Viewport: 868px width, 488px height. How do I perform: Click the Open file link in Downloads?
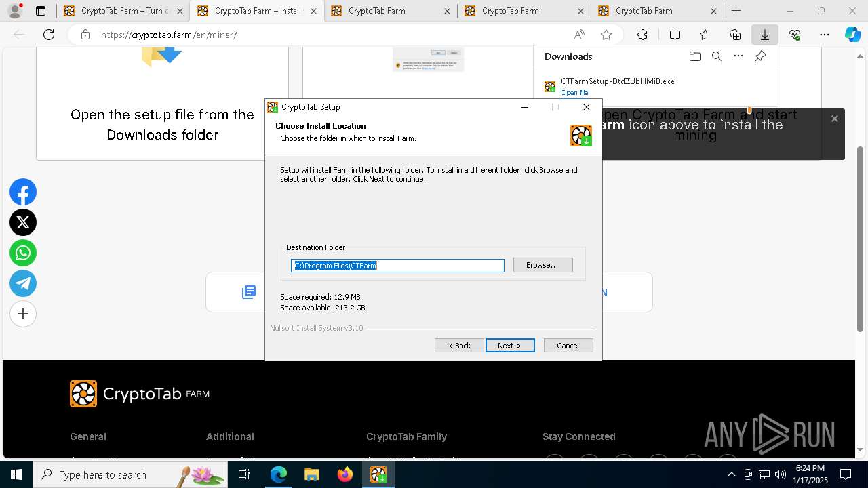pyautogui.click(x=574, y=93)
